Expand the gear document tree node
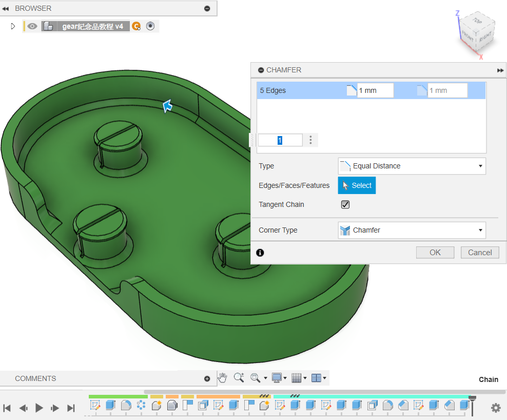The height and width of the screenshot is (420, 507). point(13,26)
